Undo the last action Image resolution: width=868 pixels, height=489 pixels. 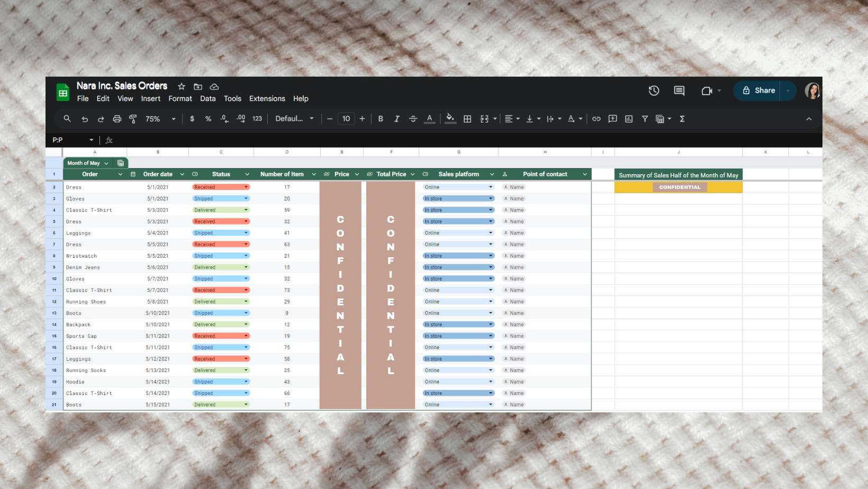85,119
